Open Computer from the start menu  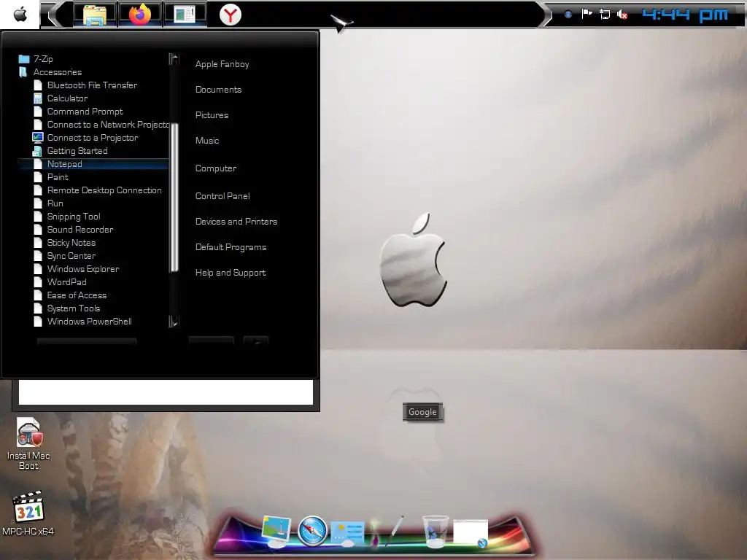coord(216,168)
